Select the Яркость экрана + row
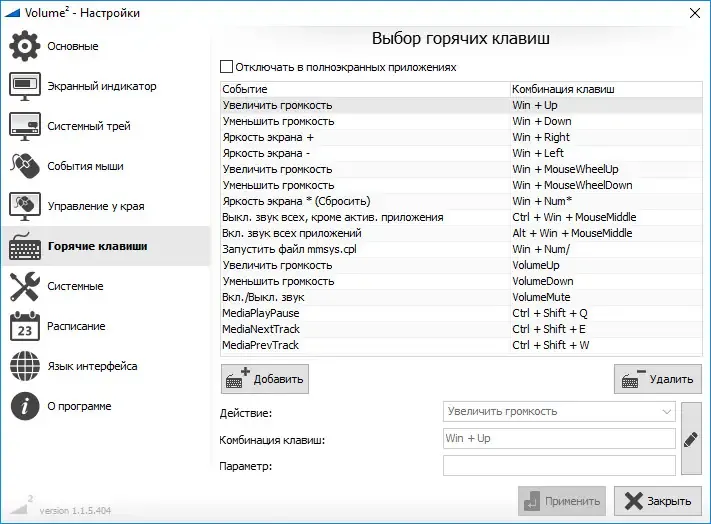Viewport: 711px width, 524px height. [462, 137]
